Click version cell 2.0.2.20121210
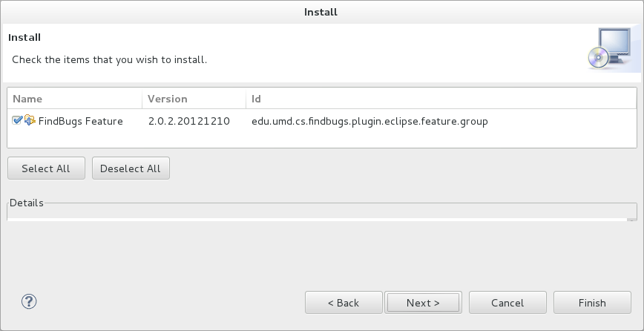Image resolution: width=644 pixels, height=331 pixels. [188, 121]
